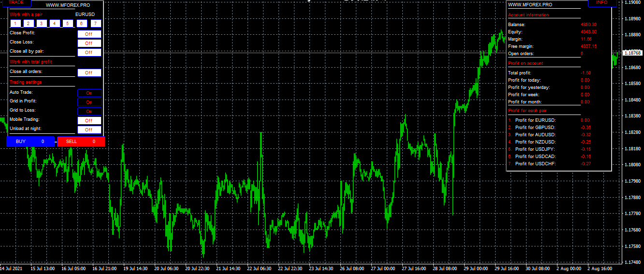The width and height of the screenshot is (644, 274).
Task: Toggle Close all by pair
Action: [89, 53]
